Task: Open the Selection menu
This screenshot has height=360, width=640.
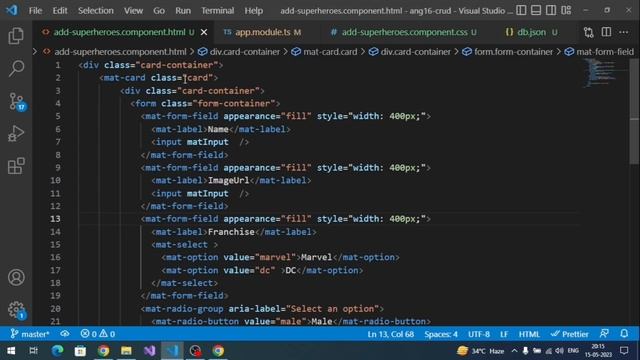Action: (96, 10)
